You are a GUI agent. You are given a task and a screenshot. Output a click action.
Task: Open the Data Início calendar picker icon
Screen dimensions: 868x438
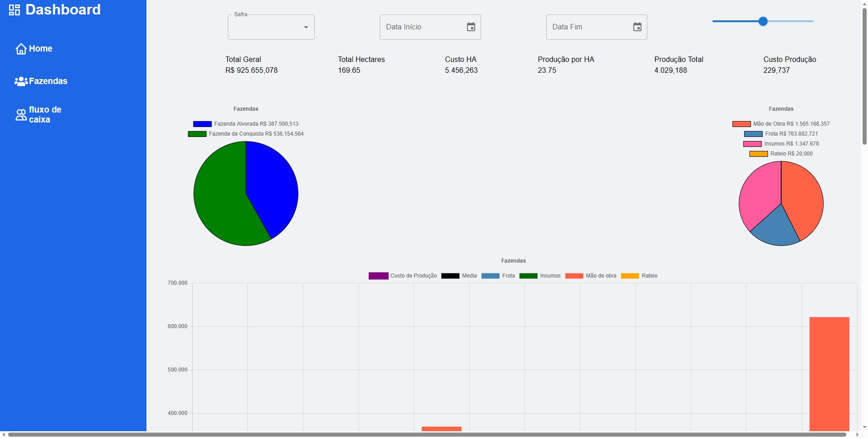[x=471, y=27]
